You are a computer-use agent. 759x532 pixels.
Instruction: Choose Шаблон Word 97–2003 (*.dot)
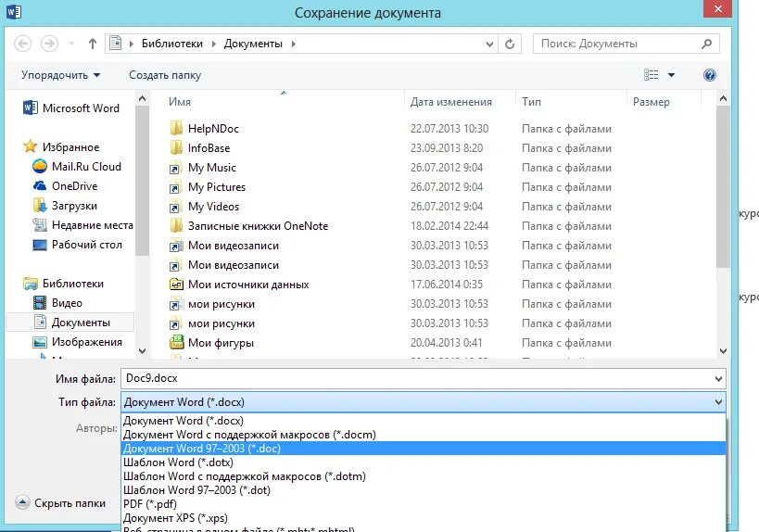424,490
